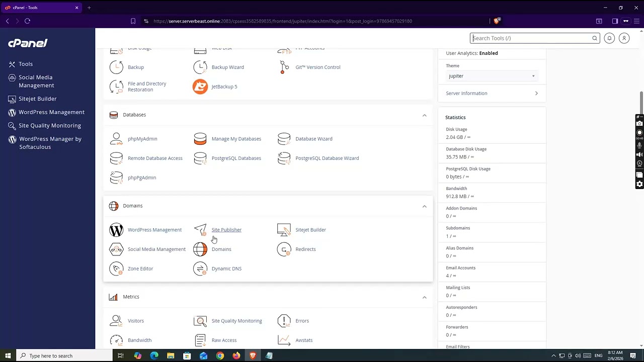Click the Dynamic DNS link
Image resolution: width=644 pixels, height=362 pixels.
pyautogui.click(x=226, y=268)
